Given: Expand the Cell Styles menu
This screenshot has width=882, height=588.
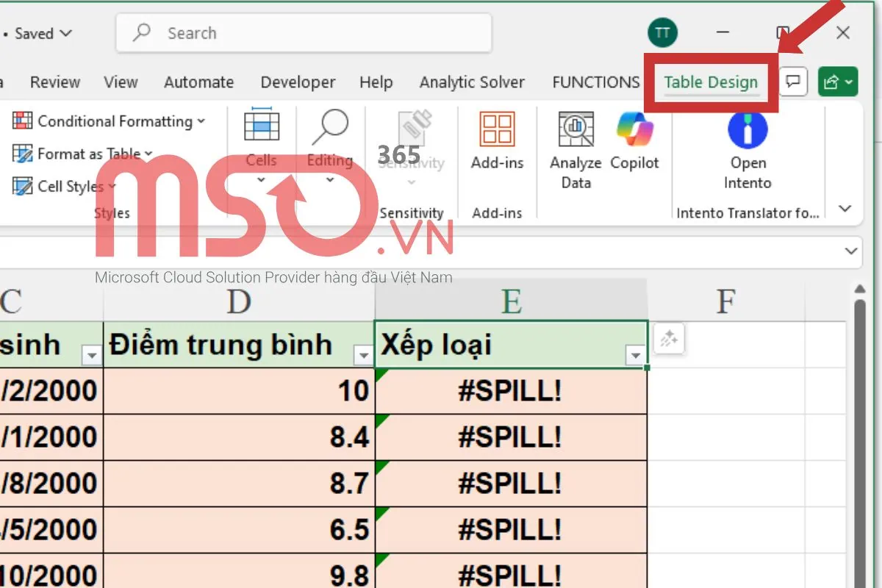Looking at the screenshot, I should click(x=65, y=186).
